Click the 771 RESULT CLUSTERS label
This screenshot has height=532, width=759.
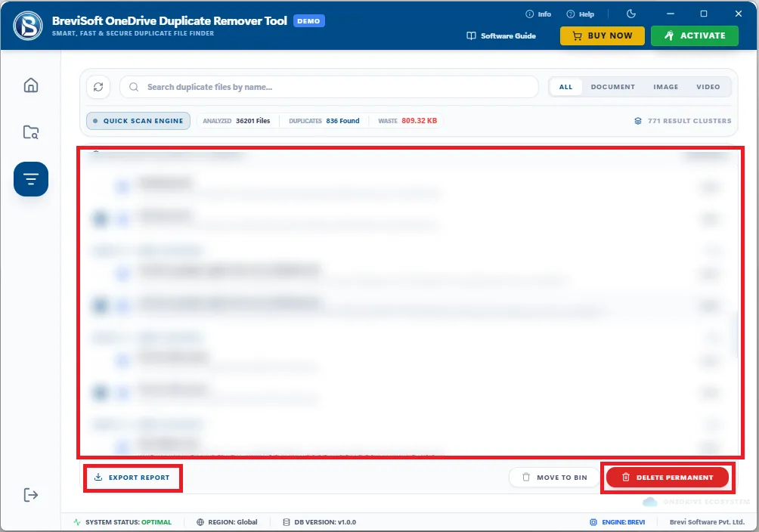(x=683, y=121)
